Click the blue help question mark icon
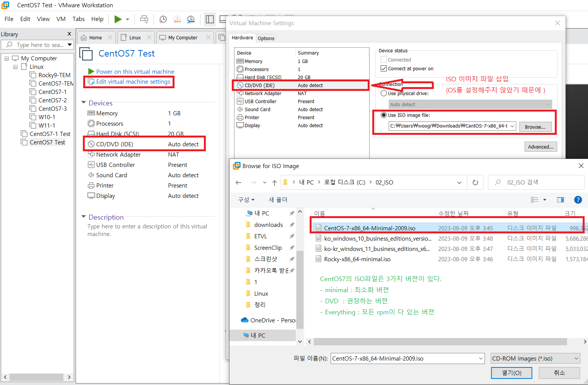This screenshot has height=385, width=588. pyautogui.click(x=578, y=200)
